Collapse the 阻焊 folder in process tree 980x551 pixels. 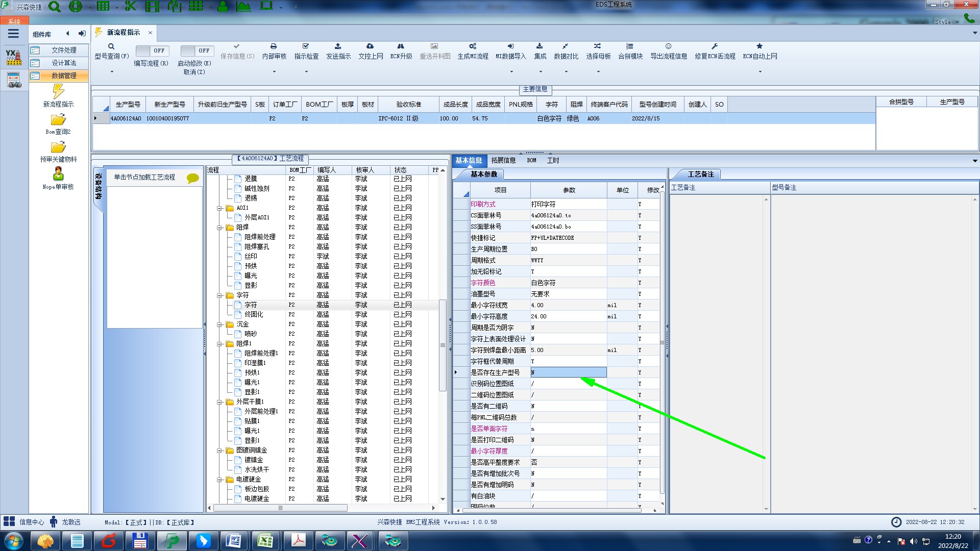click(219, 228)
